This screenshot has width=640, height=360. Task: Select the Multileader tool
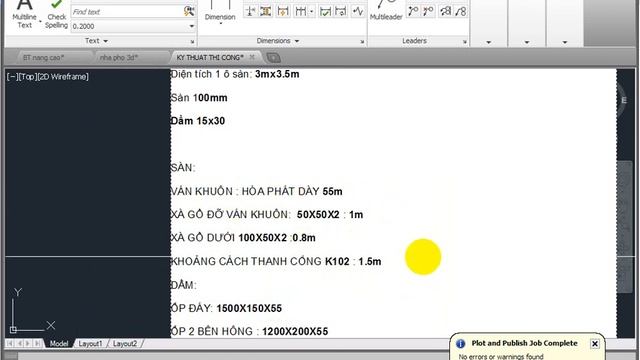(386, 11)
